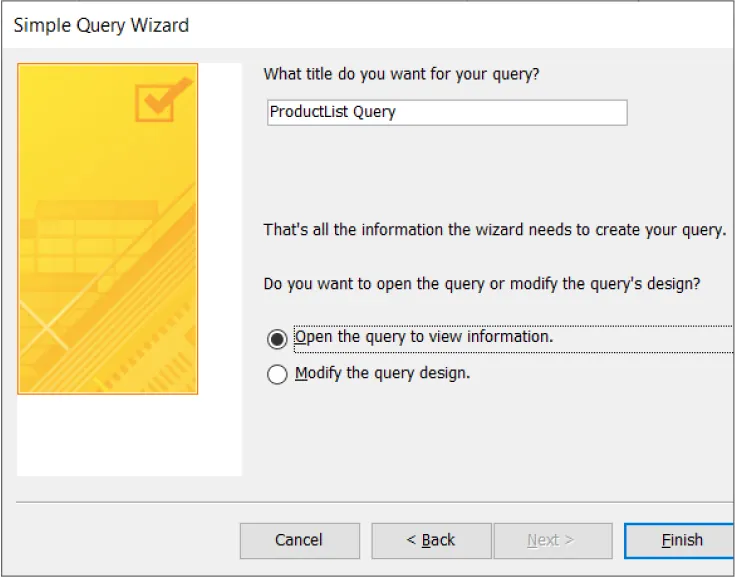Choose the 'Modify the query design' radio button
735x577 pixels.
[277, 375]
